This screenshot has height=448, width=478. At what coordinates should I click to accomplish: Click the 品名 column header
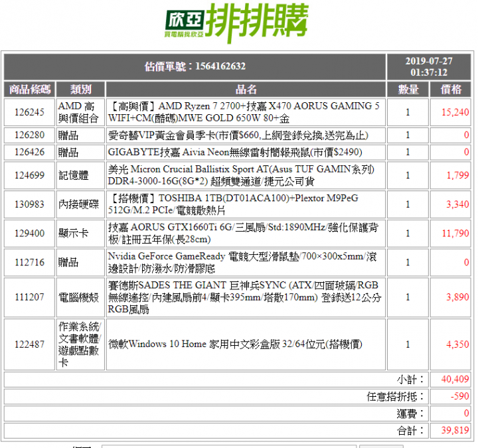(x=246, y=90)
